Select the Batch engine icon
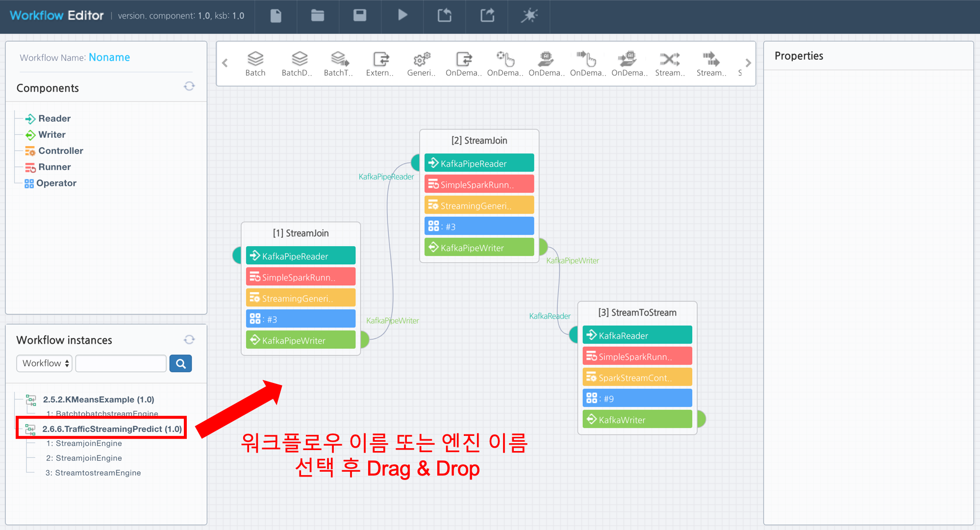 point(255,64)
